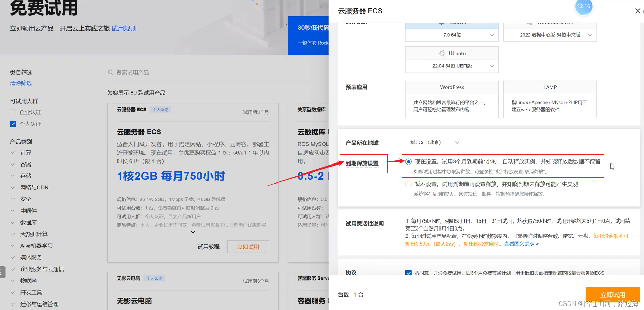Image resolution: width=644 pixels, height=310 pixels.
Task: Open the CentOS 7.9 64位 version dropdown
Action: (452, 35)
